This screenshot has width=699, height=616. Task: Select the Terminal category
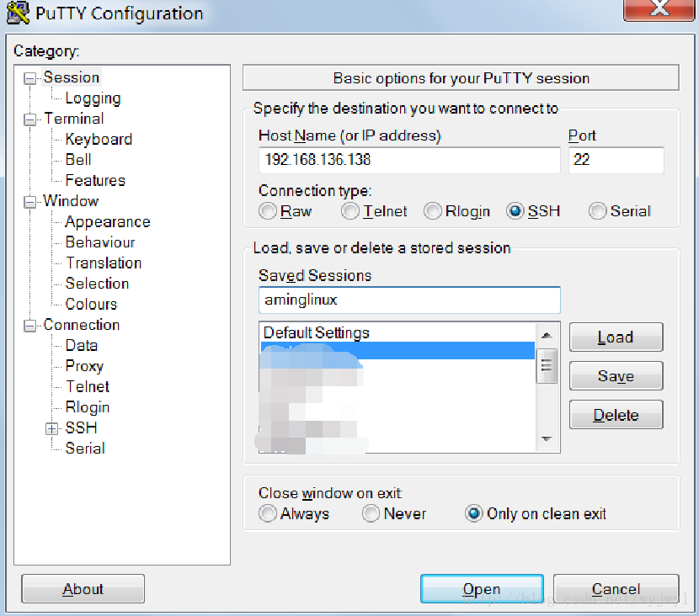[x=73, y=119]
